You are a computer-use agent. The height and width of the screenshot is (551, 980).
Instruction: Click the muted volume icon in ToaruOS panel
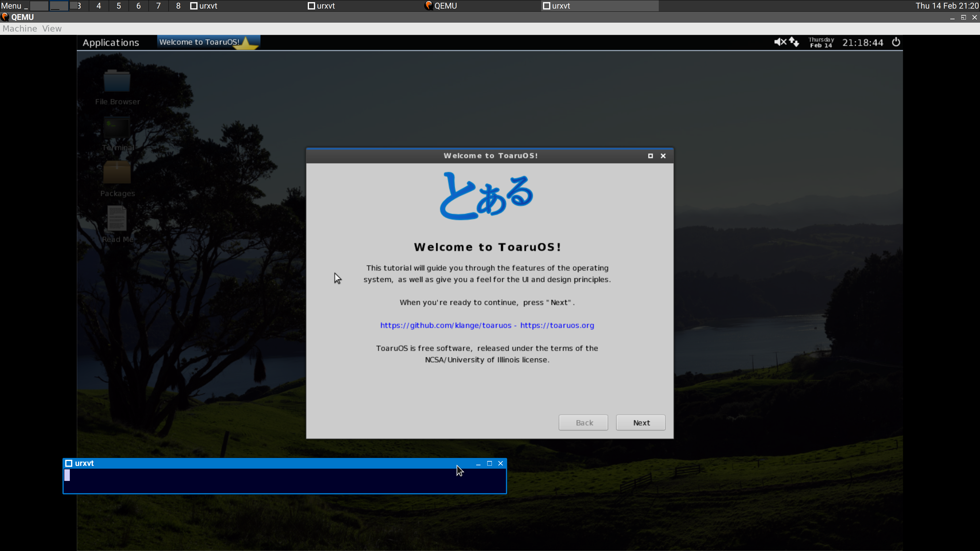(x=780, y=42)
